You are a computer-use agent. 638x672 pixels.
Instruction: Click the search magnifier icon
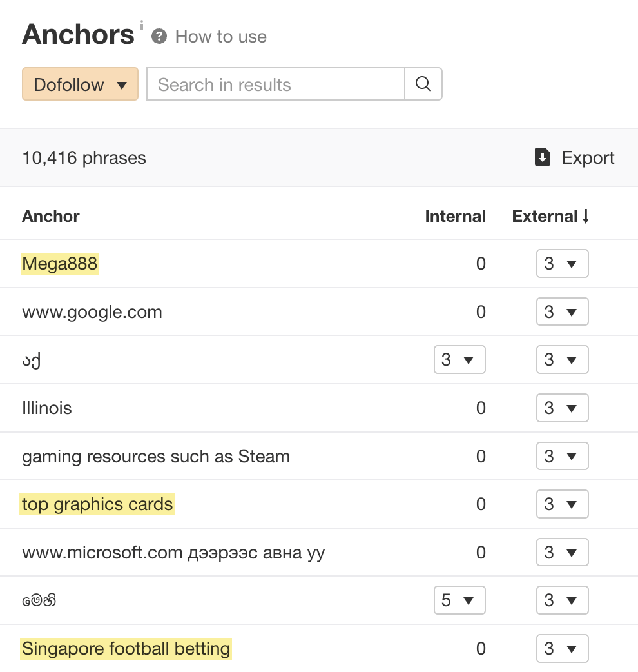coord(423,84)
